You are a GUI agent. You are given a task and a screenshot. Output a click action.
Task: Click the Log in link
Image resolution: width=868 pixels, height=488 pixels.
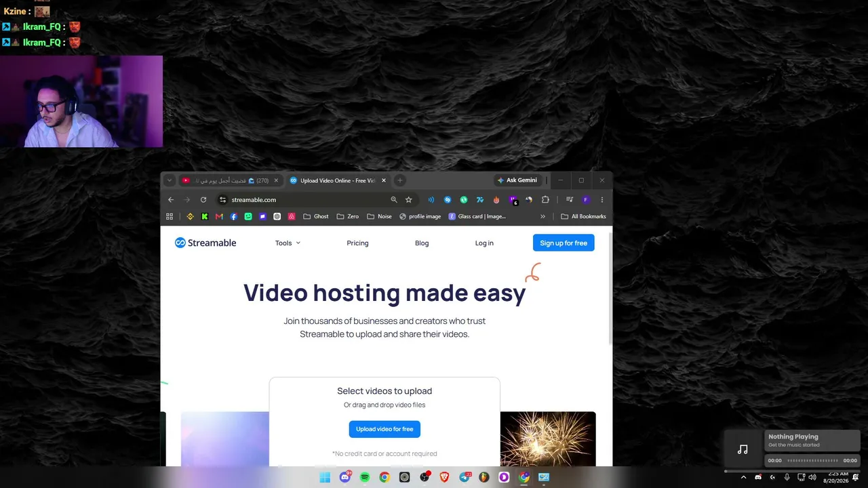484,243
